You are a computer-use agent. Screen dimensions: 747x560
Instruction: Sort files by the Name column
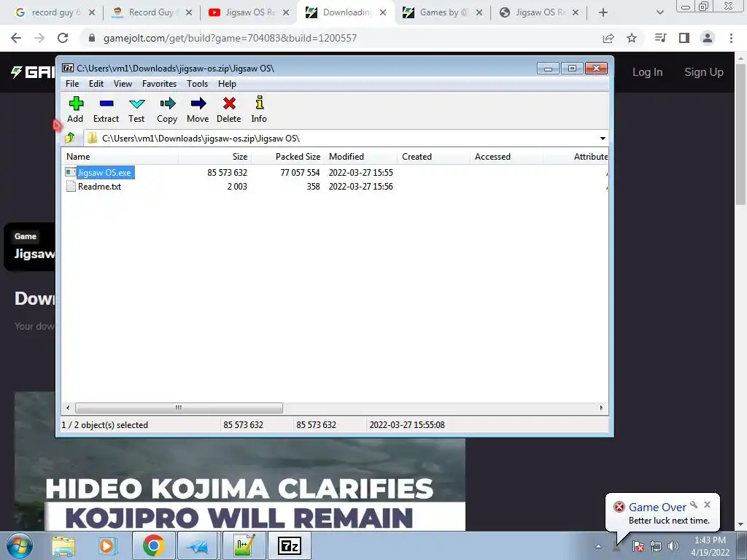point(120,157)
